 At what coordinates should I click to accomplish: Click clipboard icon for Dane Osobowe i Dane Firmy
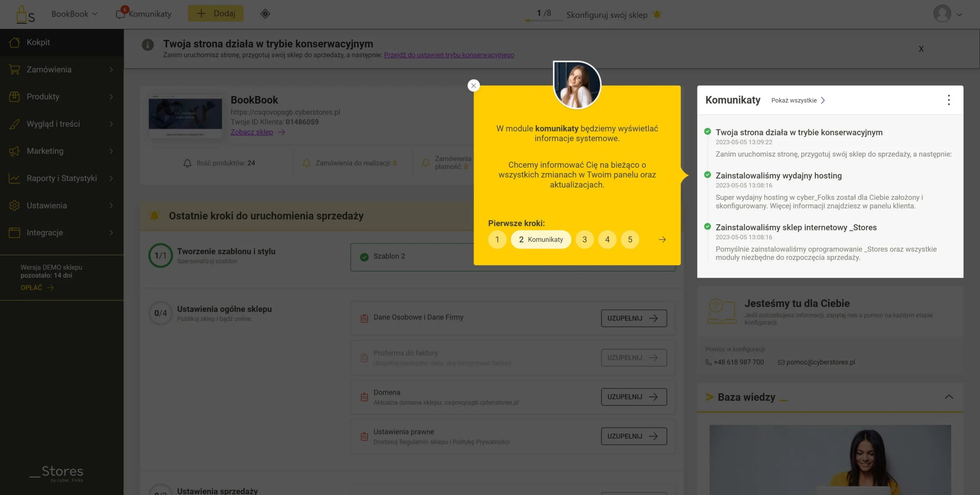pos(364,318)
